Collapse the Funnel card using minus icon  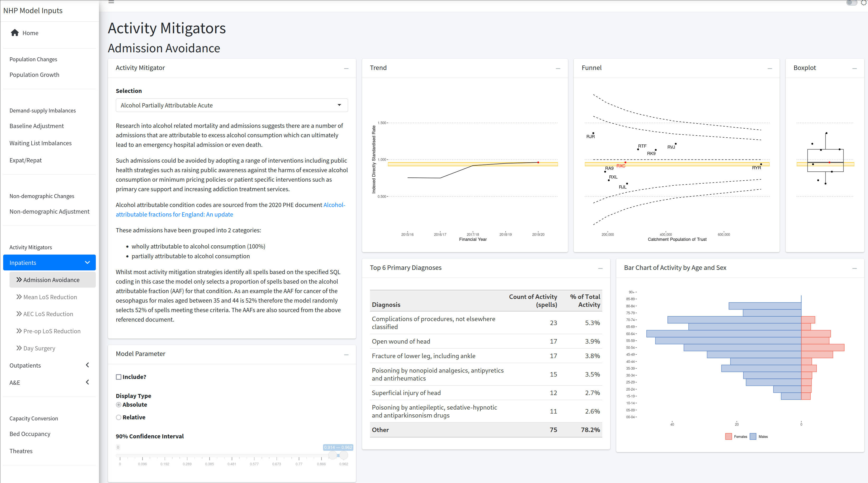[x=770, y=68]
